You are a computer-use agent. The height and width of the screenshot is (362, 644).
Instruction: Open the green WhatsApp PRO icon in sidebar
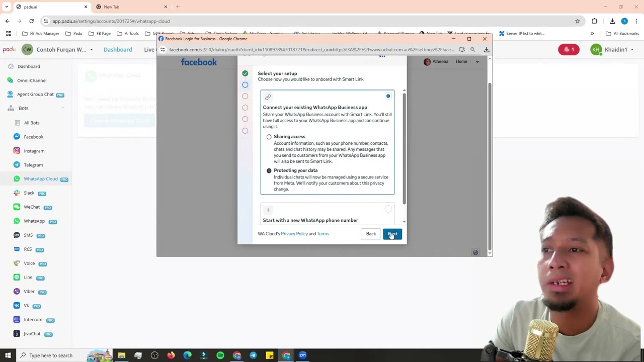point(17,221)
